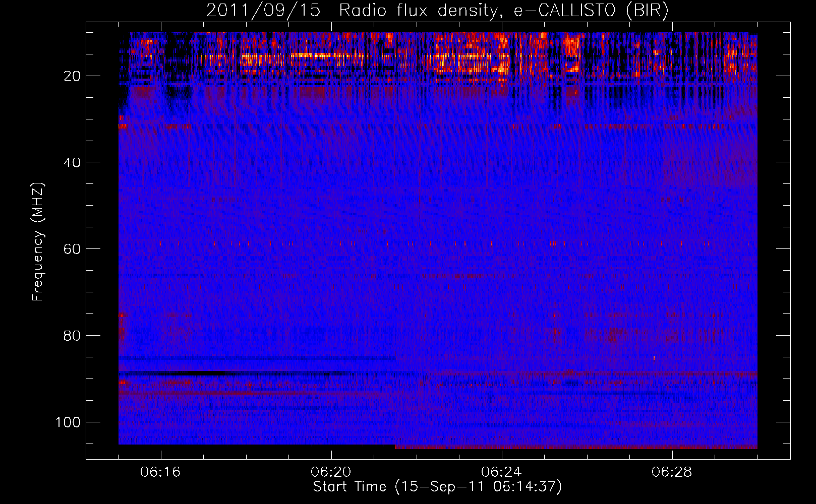The width and height of the screenshot is (816, 504).
Task: Click the 06:20 time tick label
Action: 331,472
